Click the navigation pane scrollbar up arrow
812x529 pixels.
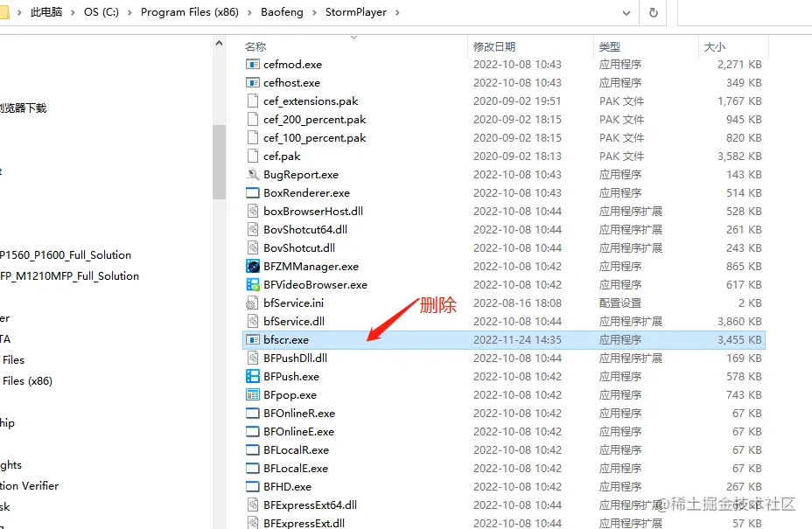click(219, 44)
